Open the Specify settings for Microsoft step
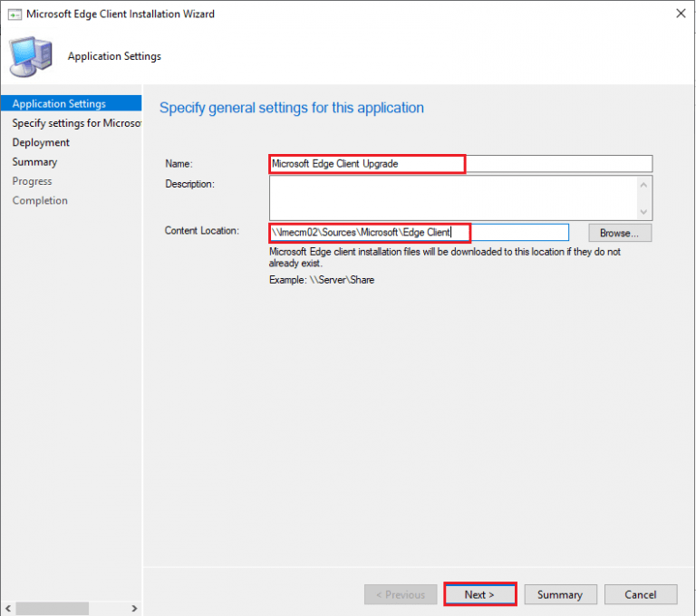This screenshot has height=616, width=696. pos(76,123)
